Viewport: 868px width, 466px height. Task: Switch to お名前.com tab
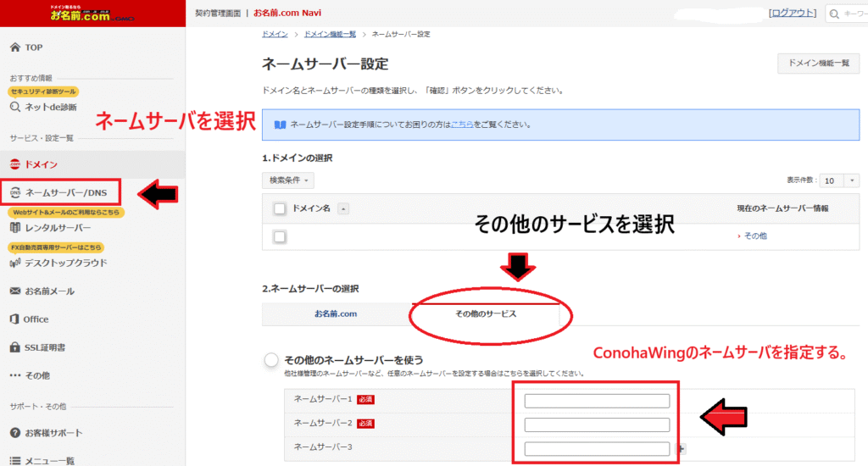coord(336,313)
